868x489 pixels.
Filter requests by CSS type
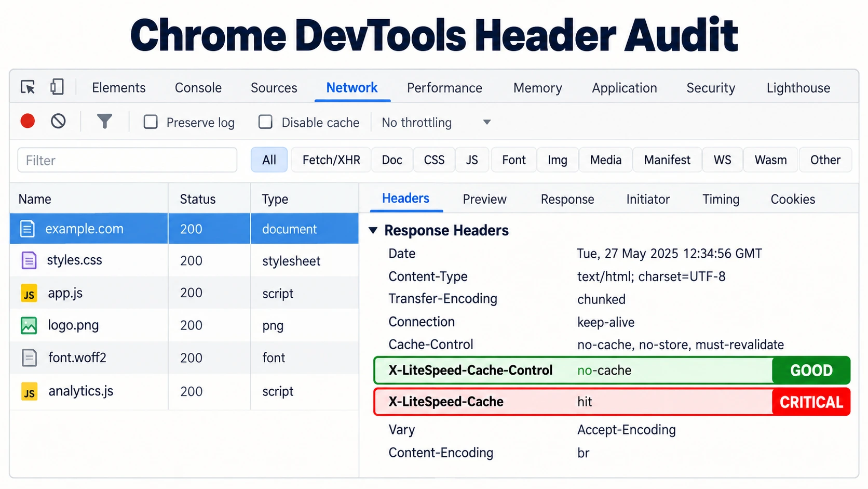point(434,160)
